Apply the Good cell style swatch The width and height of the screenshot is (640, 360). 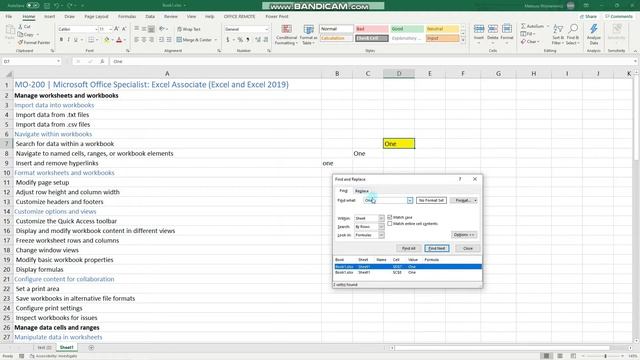[x=407, y=29]
